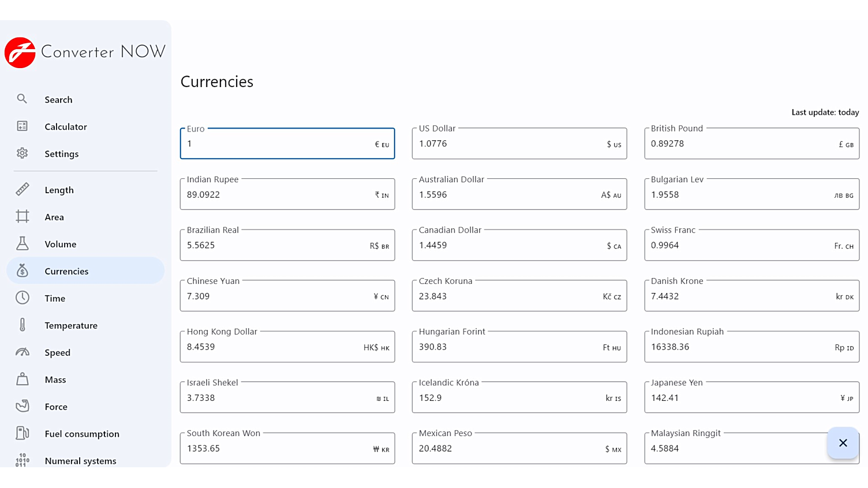Screen dimensions: 868x488
Task: Select the Length converter ruler icon
Action: [x=21, y=189]
